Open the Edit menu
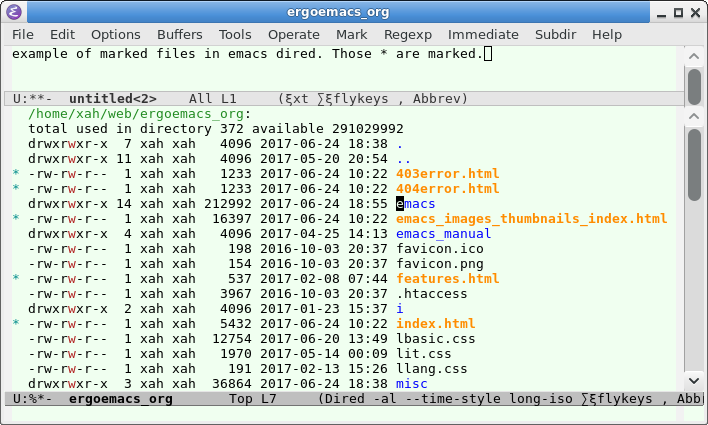708x425 pixels. tap(62, 35)
